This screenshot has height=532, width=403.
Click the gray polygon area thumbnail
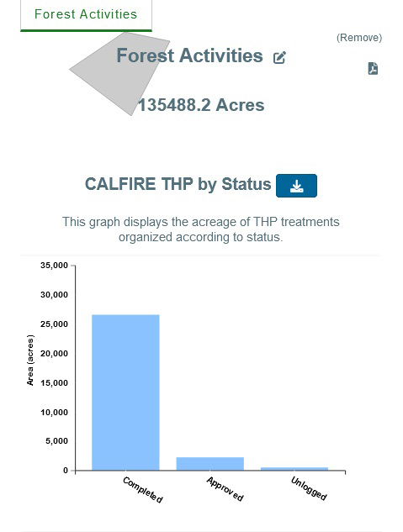point(119,71)
